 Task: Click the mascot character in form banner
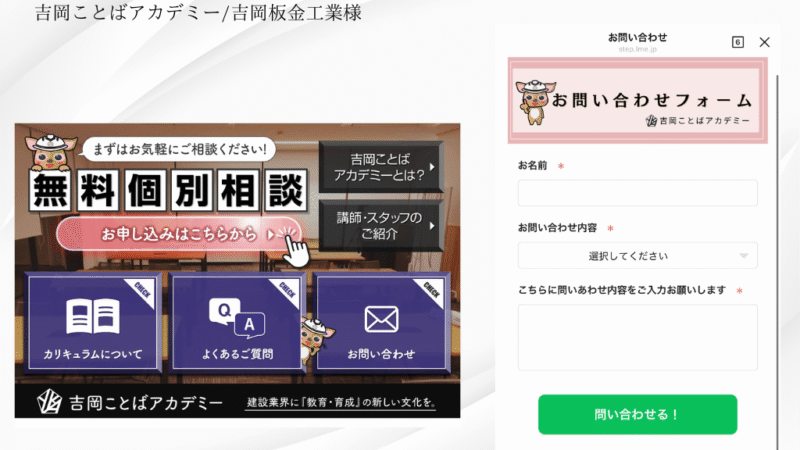tap(534, 103)
